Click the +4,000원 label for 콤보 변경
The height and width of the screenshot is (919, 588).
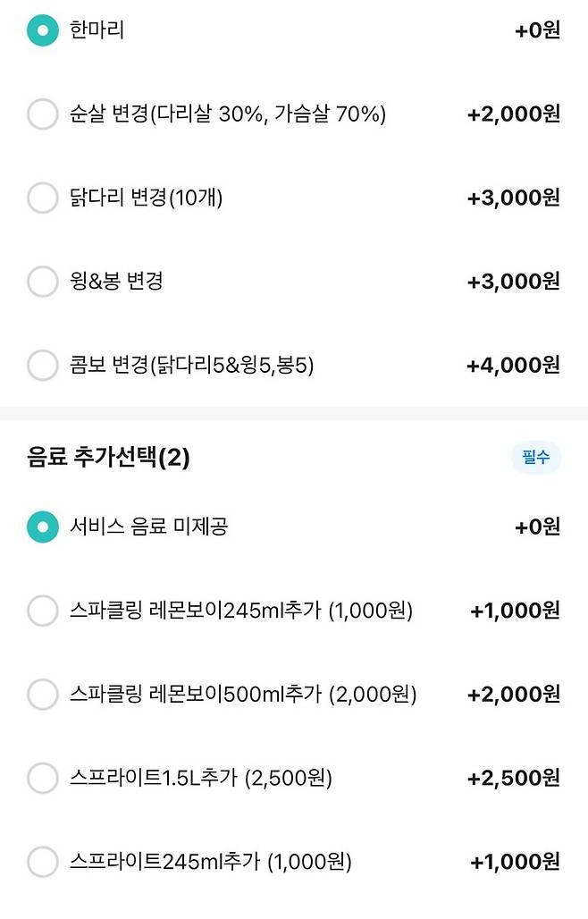pos(514,364)
